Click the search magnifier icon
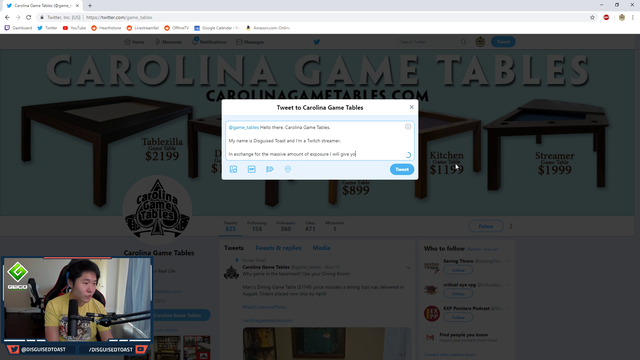The height and width of the screenshot is (360, 640). click(x=463, y=42)
